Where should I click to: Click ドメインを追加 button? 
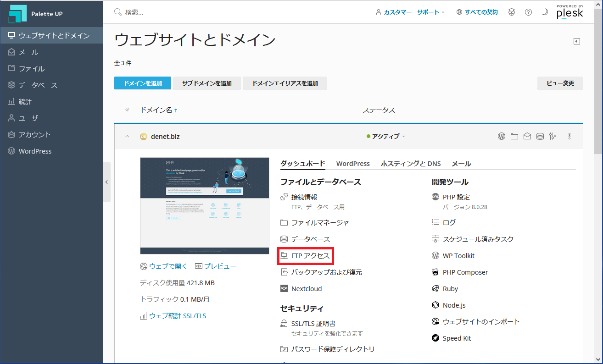click(x=143, y=83)
